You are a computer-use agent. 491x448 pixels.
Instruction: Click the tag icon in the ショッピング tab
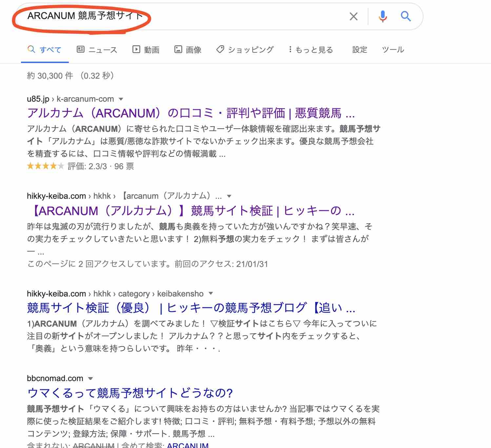point(220,50)
